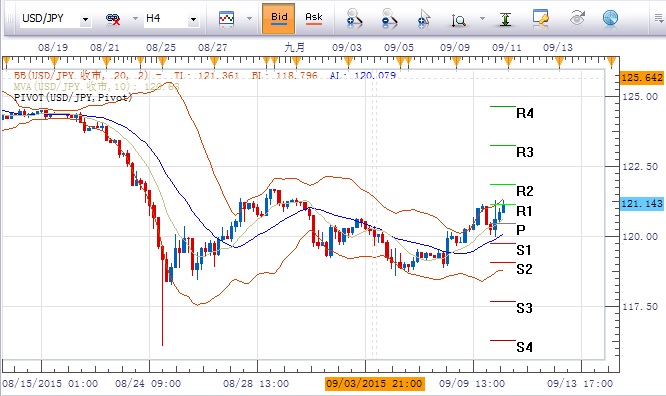Viewport: 666px width, 396px height.
Task: Select the MVA moving average indicator label
Action: coord(96,87)
